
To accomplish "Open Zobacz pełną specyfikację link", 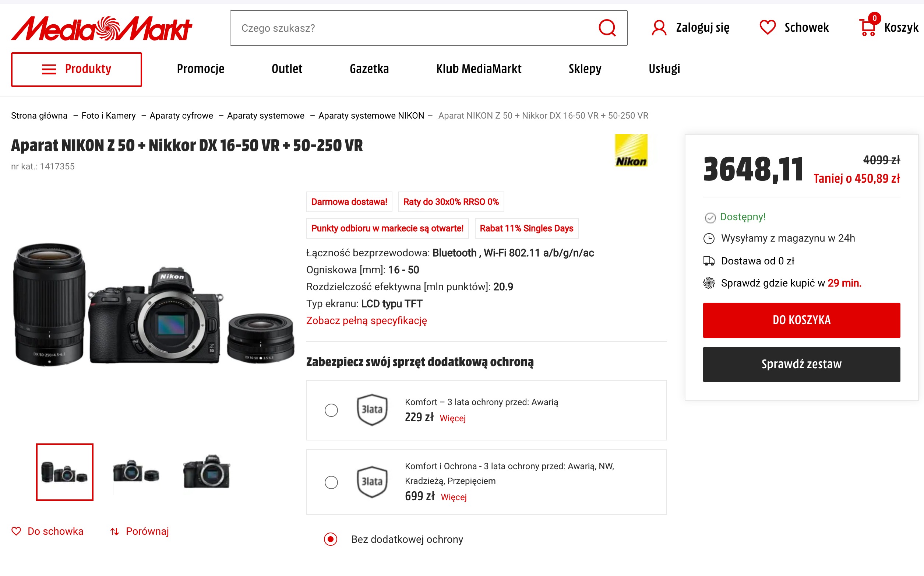I will point(367,321).
